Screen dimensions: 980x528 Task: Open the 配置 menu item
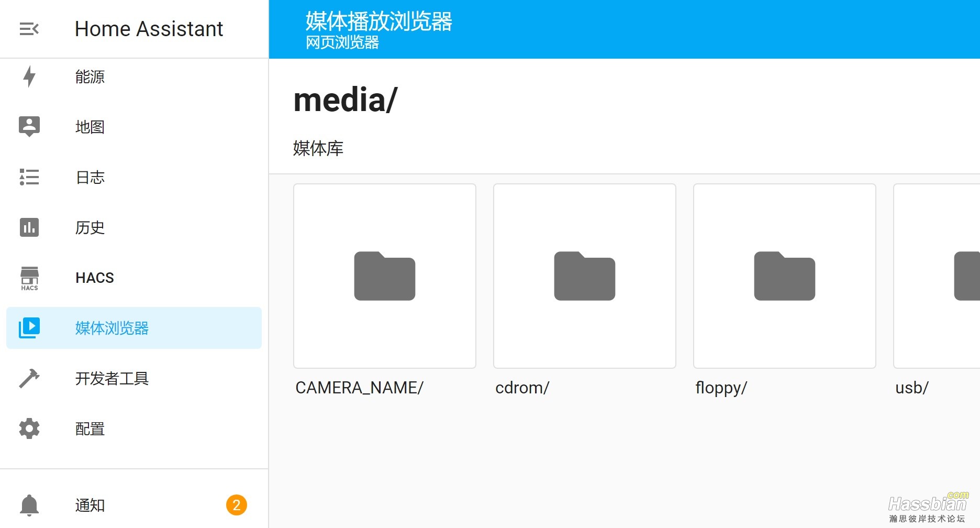[134, 428]
